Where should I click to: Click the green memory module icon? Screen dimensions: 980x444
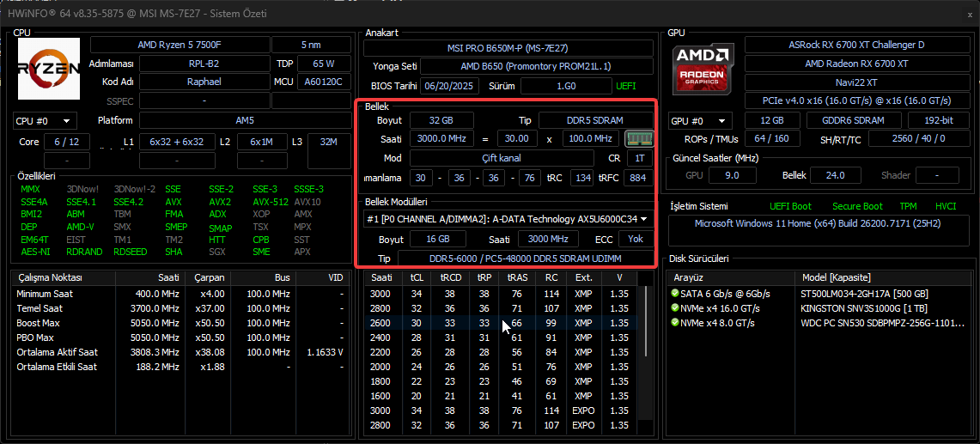(x=639, y=139)
